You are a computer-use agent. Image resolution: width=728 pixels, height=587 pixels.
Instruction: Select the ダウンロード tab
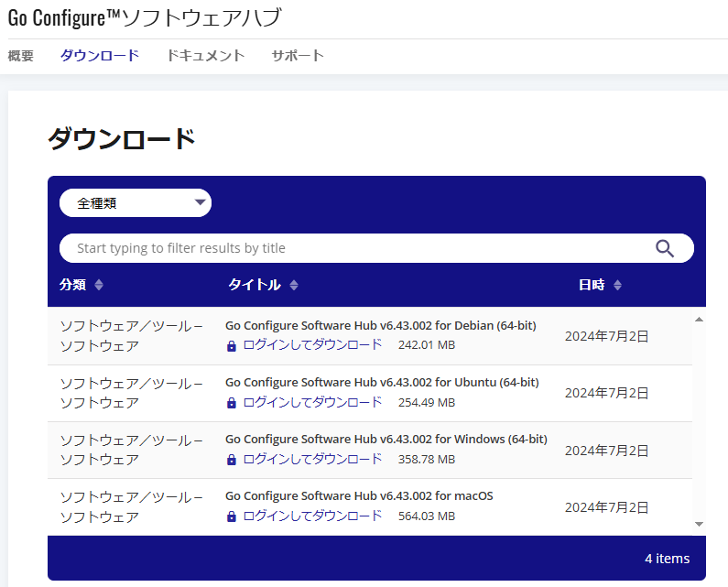click(x=100, y=56)
